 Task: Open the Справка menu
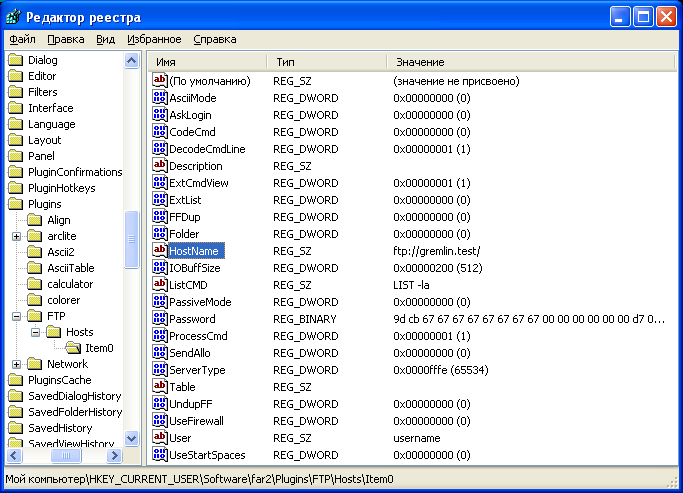215,39
